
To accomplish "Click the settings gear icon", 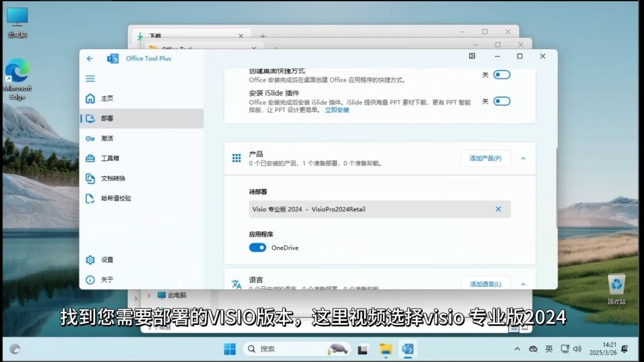I will coord(91,260).
